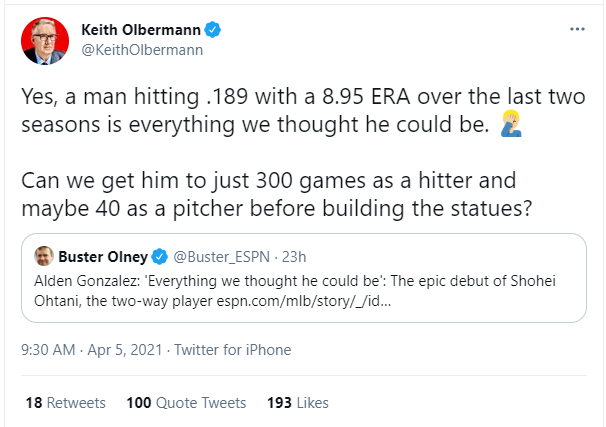The width and height of the screenshot is (606, 427).
Task: Open Buster Olney's name in quoted tweet
Action: click(x=101, y=254)
